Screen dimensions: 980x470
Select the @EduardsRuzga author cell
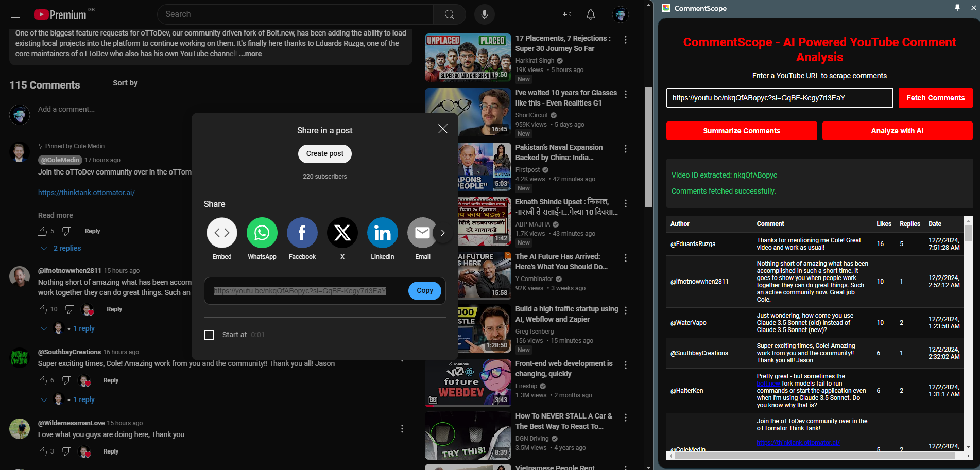[x=693, y=244]
